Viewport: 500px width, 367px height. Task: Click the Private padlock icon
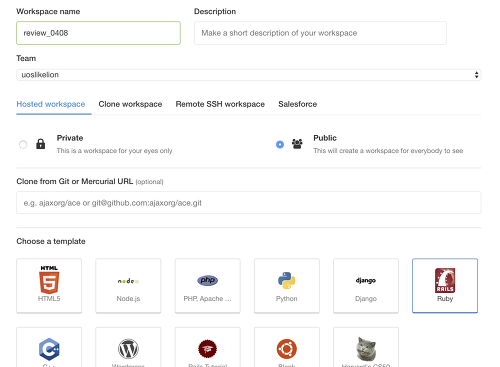41,144
